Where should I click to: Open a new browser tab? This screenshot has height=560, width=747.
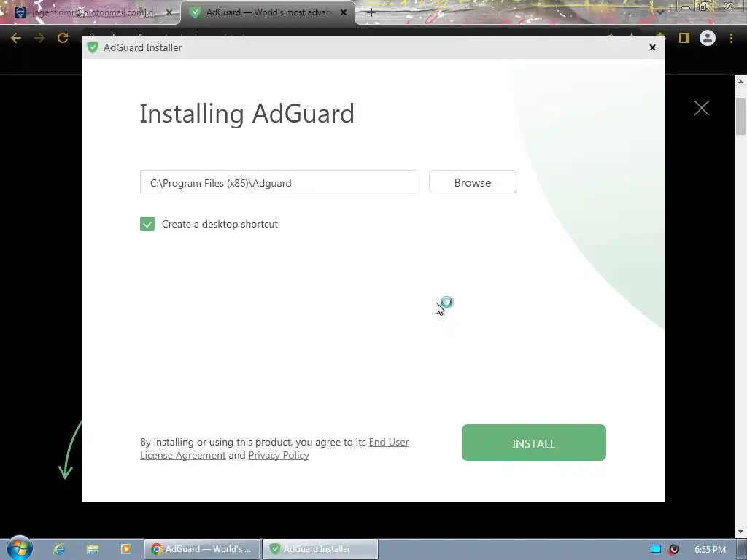[x=371, y=12]
